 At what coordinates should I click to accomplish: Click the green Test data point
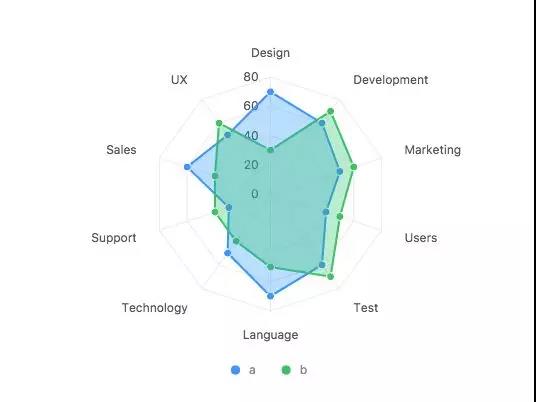tap(330, 276)
